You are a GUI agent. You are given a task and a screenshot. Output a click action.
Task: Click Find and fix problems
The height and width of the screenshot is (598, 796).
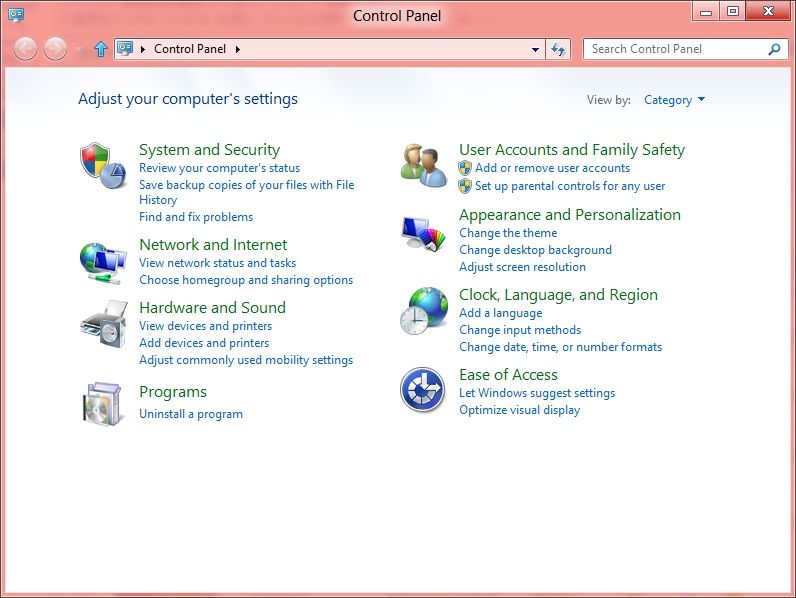196,217
